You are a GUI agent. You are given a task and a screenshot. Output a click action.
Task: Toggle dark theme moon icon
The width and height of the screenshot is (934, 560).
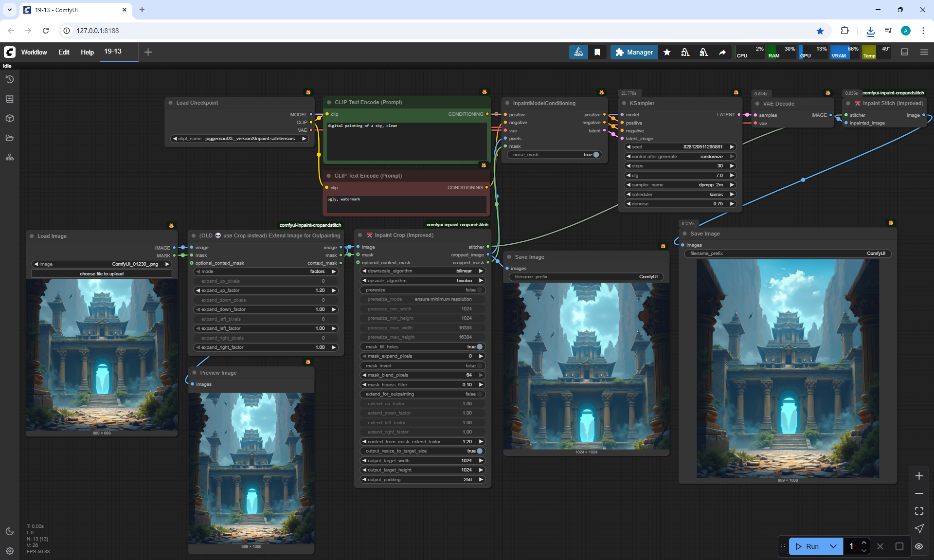click(x=10, y=531)
